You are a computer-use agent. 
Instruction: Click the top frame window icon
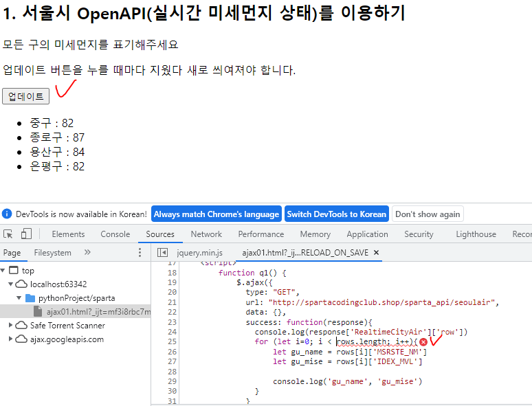click(x=14, y=271)
